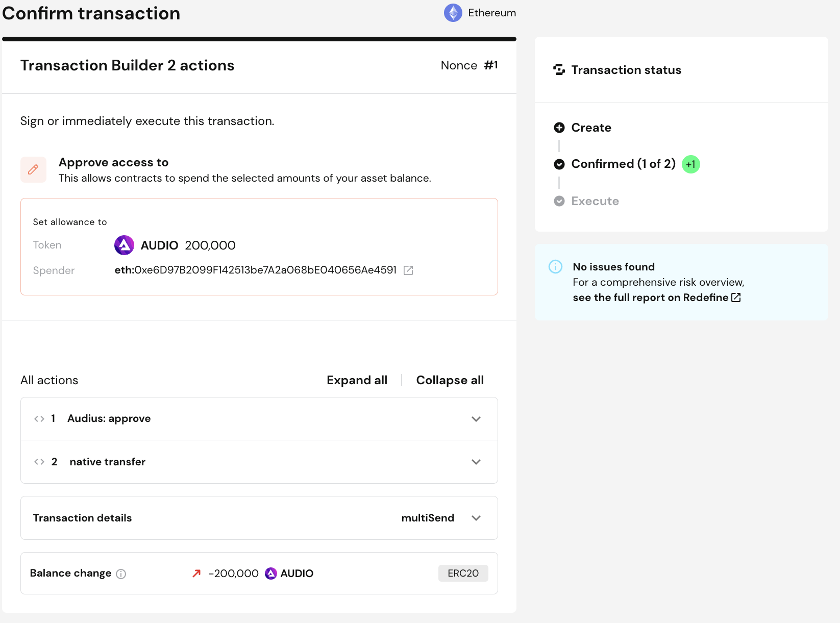Click the AUDIO token logo in allowance box

point(124,245)
